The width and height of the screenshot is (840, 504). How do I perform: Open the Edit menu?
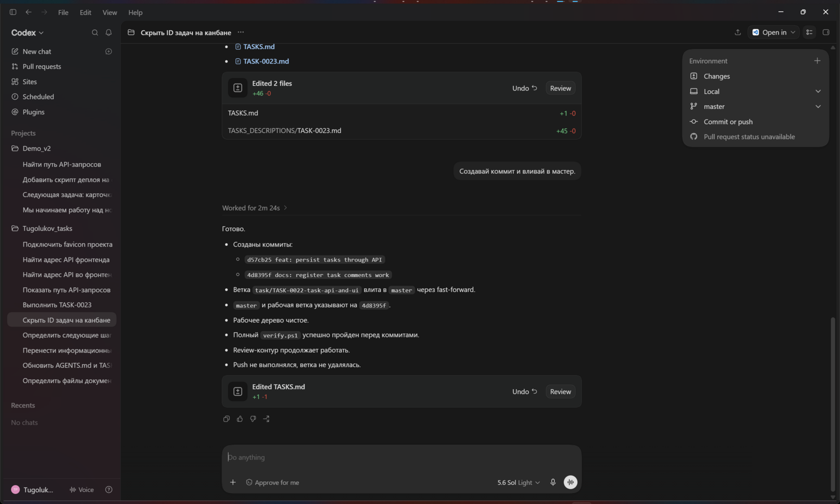85,12
